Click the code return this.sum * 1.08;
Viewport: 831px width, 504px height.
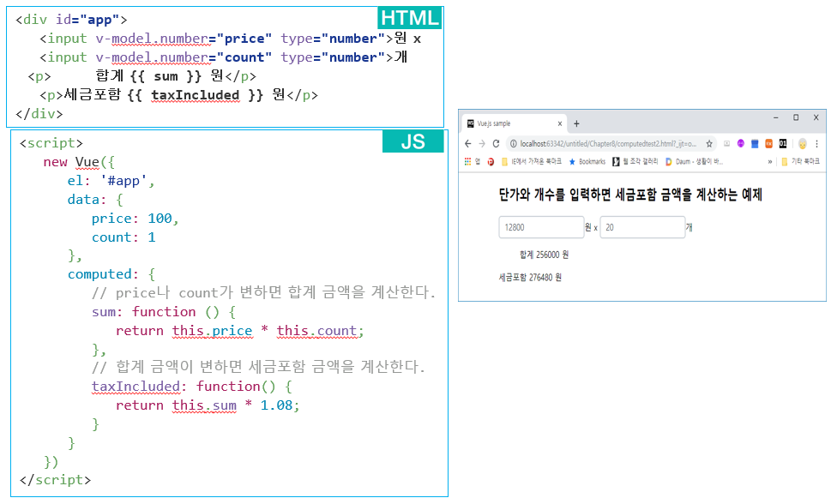pos(208,405)
